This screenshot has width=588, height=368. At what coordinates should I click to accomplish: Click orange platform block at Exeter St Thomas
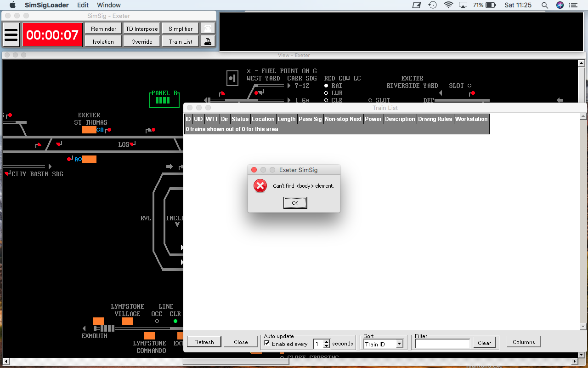pos(89,130)
